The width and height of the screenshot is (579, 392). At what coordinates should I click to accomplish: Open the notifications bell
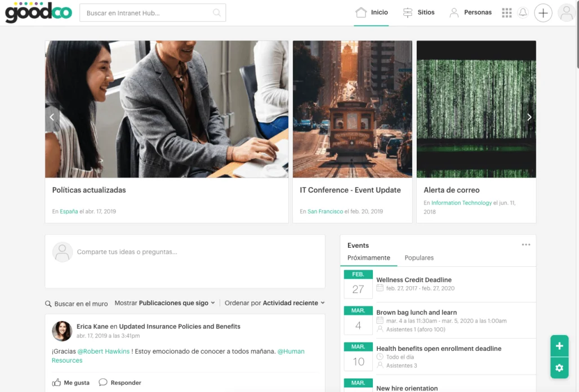(x=523, y=12)
